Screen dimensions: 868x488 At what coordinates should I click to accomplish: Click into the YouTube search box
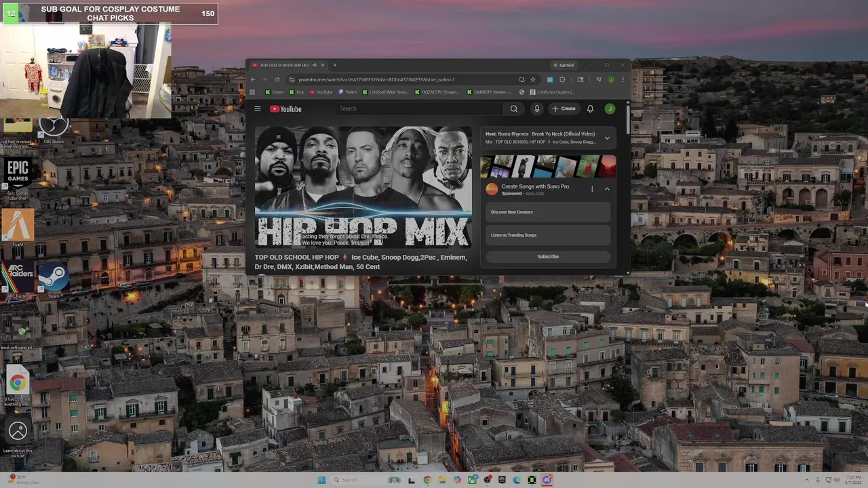point(419,108)
